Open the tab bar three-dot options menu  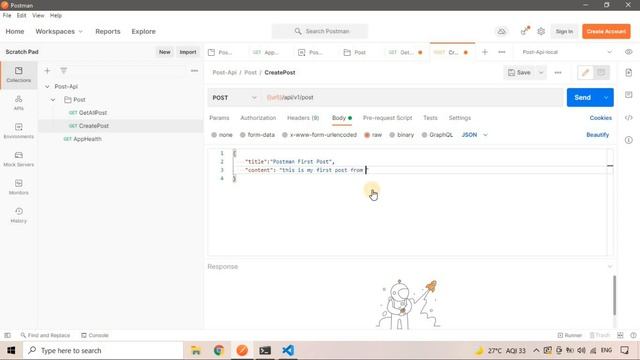502,52
